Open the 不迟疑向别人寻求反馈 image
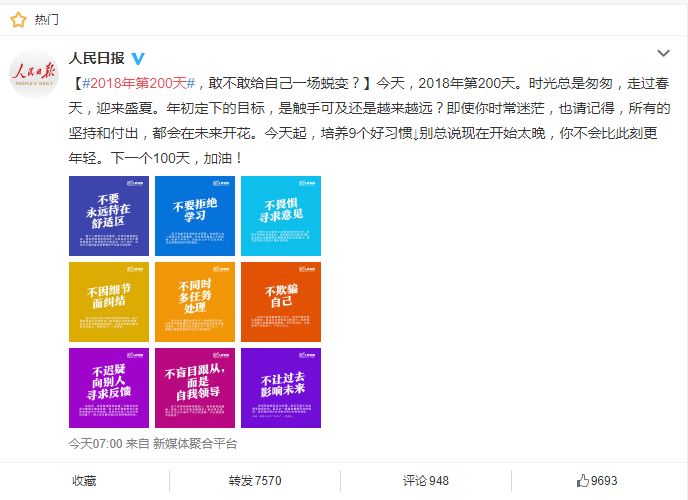The width and height of the screenshot is (688, 500). click(x=109, y=388)
